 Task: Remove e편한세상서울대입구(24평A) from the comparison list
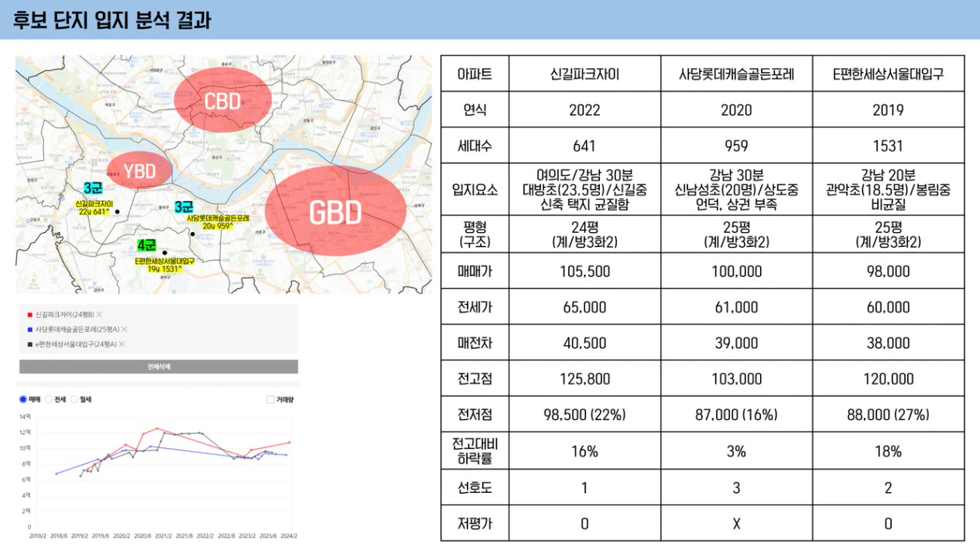tap(122, 344)
